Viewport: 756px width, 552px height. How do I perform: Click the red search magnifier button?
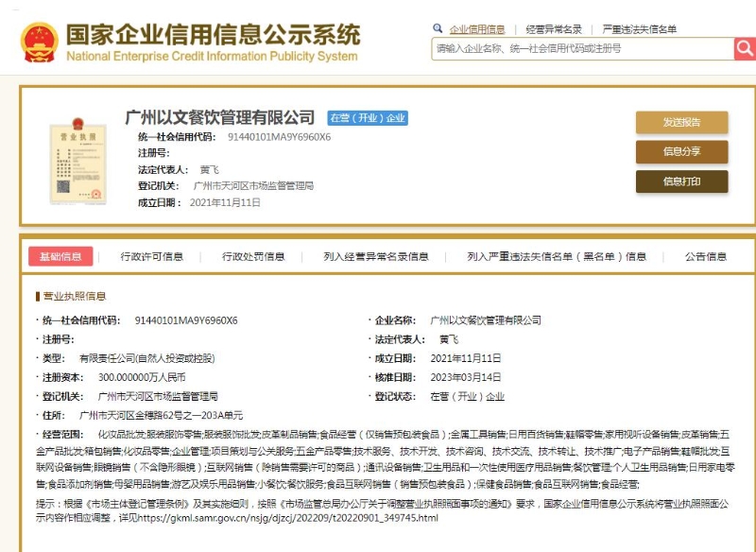coord(746,48)
